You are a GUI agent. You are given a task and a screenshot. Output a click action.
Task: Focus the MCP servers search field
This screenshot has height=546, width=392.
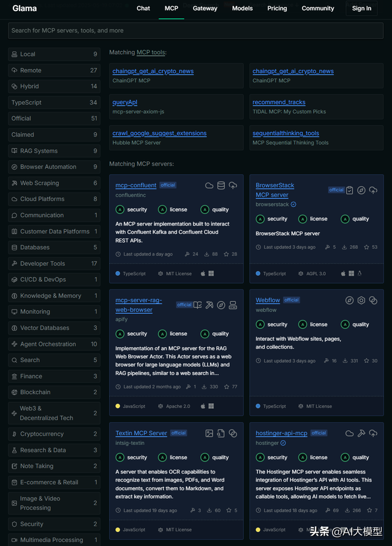pos(195,31)
